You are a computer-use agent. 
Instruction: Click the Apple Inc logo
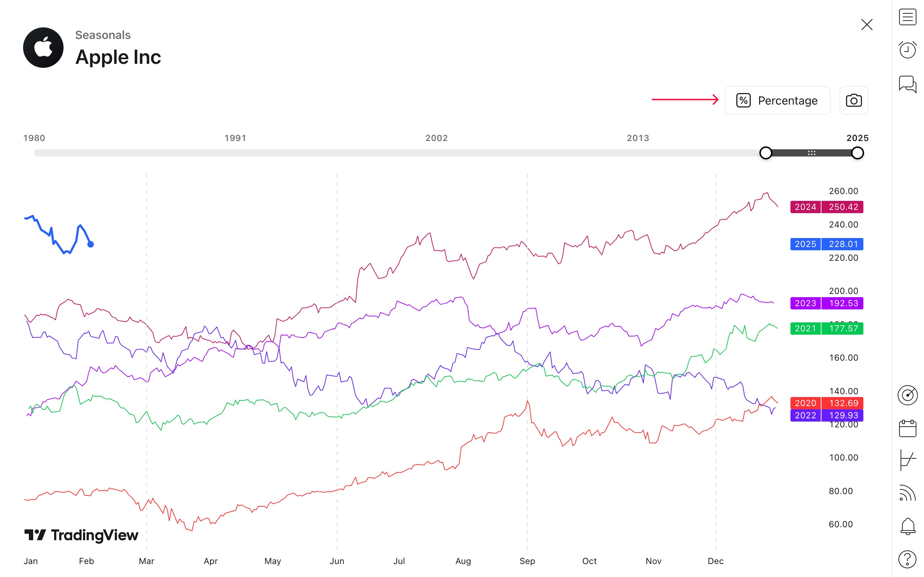tap(43, 48)
